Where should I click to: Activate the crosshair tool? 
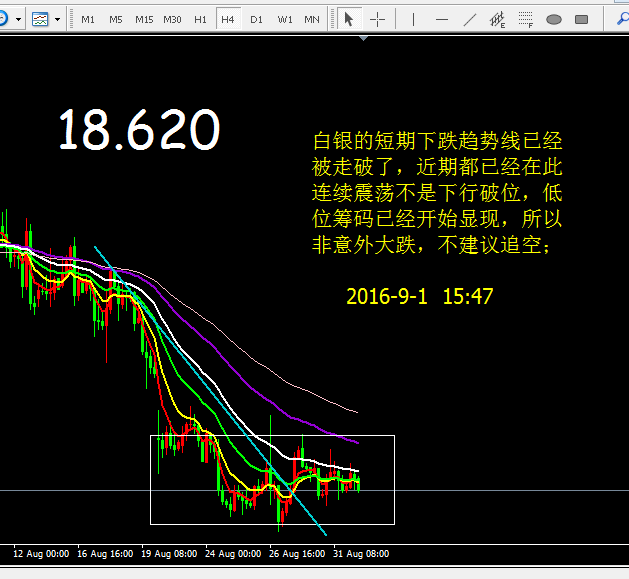point(377,19)
